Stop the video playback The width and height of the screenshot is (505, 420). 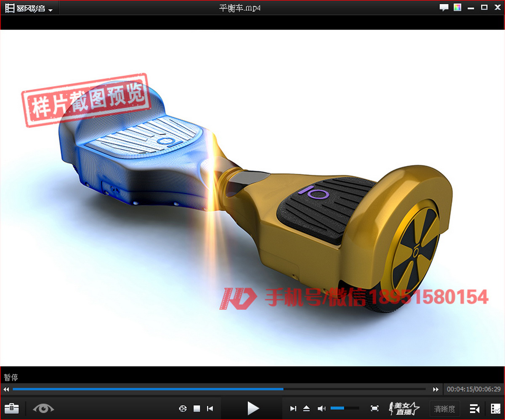pos(197,408)
